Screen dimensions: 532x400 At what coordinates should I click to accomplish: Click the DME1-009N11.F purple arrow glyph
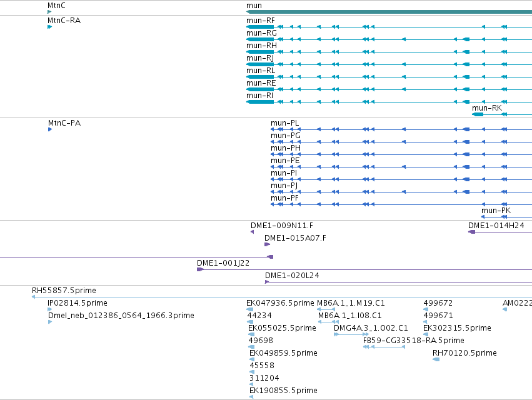click(x=252, y=232)
